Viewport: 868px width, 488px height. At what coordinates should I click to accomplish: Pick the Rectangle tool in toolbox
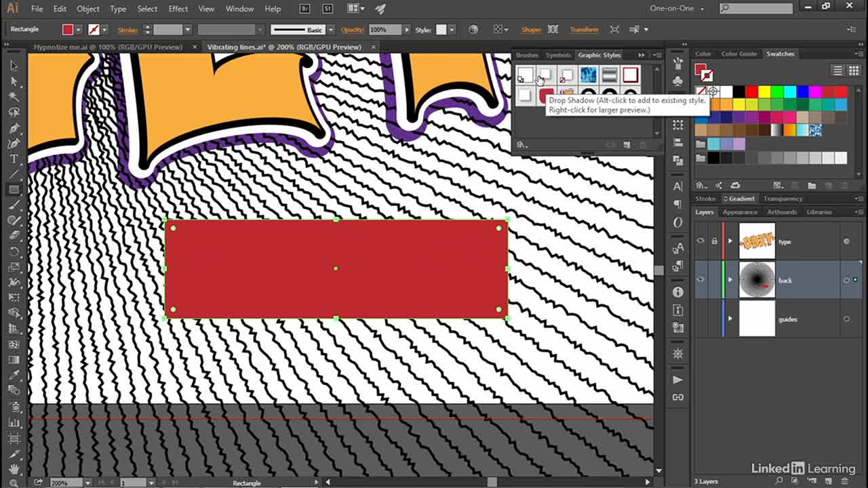pyautogui.click(x=14, y=190)
